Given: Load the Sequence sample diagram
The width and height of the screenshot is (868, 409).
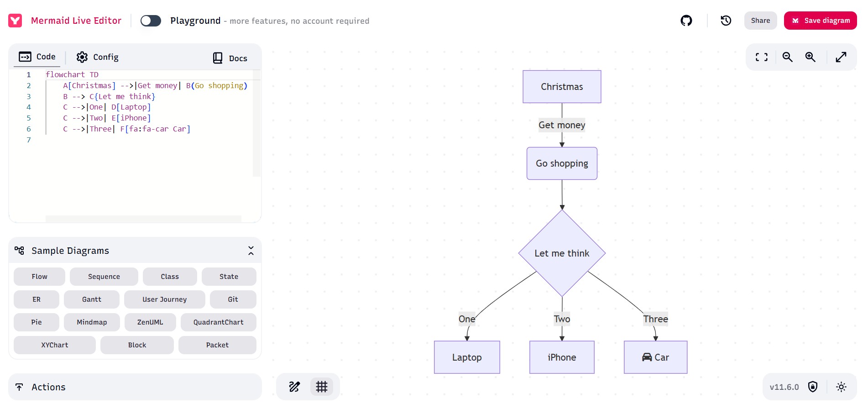Looking at the screenshot, I should point(104,277).
